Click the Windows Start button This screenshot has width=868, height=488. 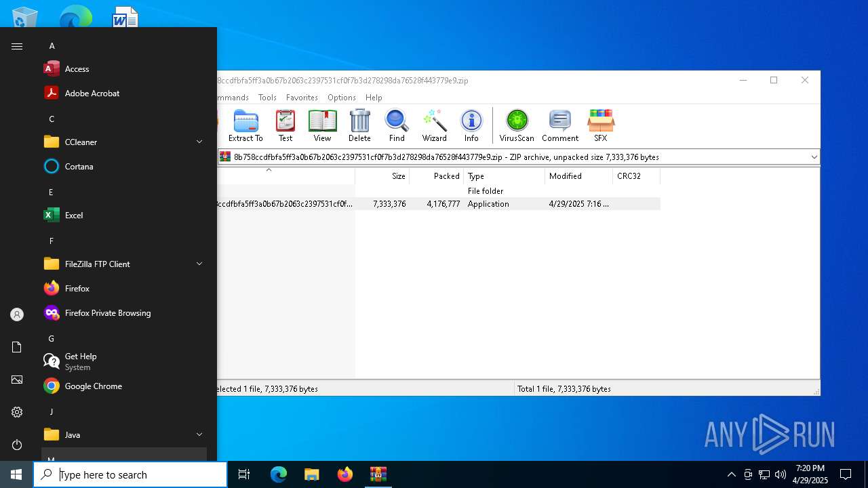click(16, 474)
